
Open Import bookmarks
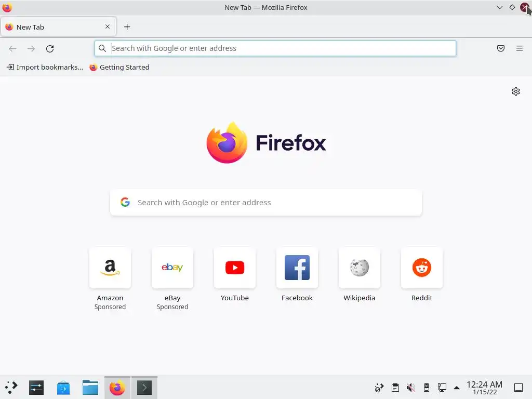(45, 67)
